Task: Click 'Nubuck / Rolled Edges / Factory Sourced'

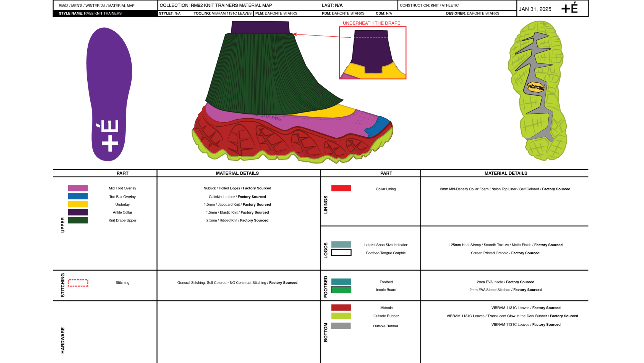Action: (237, 188)
